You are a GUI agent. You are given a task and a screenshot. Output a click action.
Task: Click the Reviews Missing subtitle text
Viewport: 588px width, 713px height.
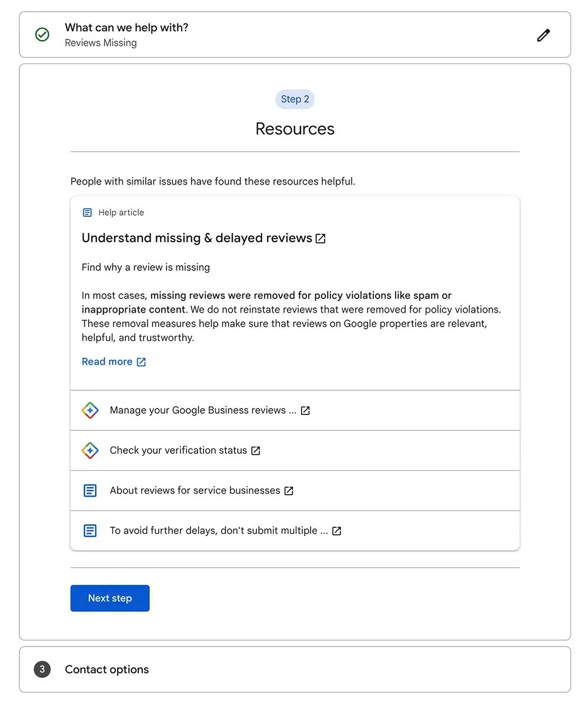coord(101,43)
